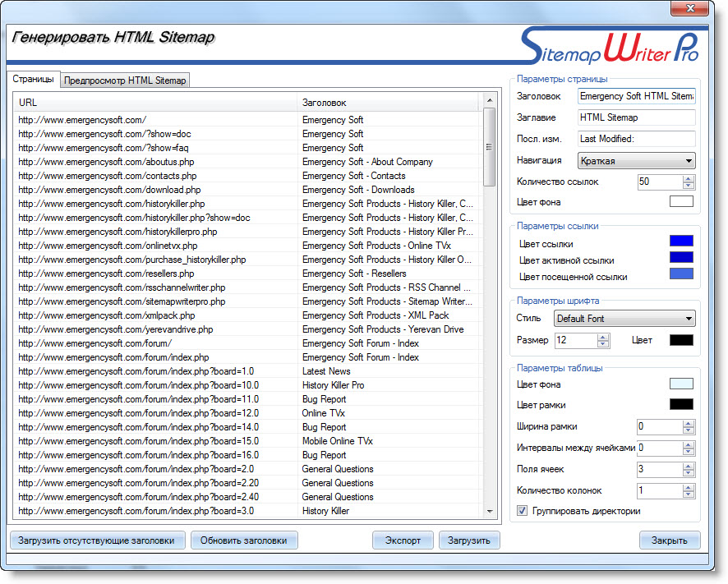Screen dimensions: 728x584
Task: Decrease the Ширина рамки value
Action: (x=689, y=430)
